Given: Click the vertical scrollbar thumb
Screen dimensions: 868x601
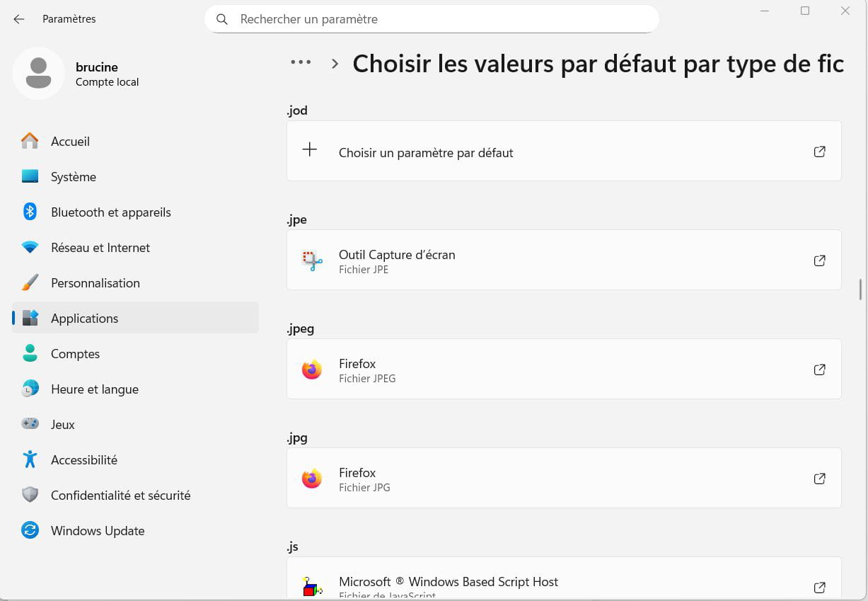Looking at the screenshot, I should [x=860, y=290].
